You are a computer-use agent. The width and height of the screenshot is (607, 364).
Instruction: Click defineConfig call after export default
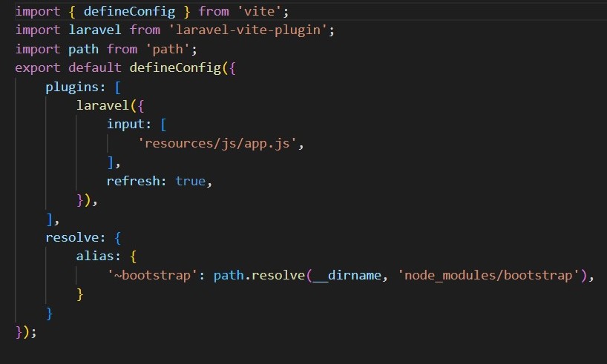click(x=175, y=68)
